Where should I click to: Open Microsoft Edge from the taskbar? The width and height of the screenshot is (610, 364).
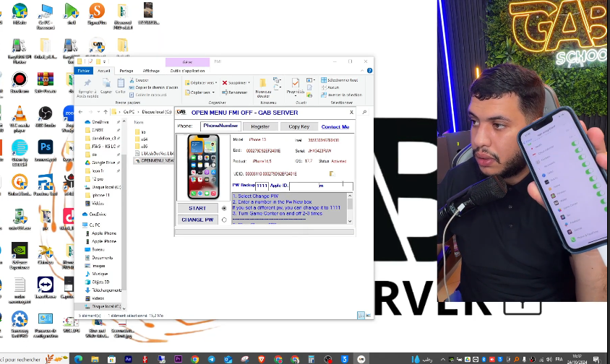pos(78,359)
